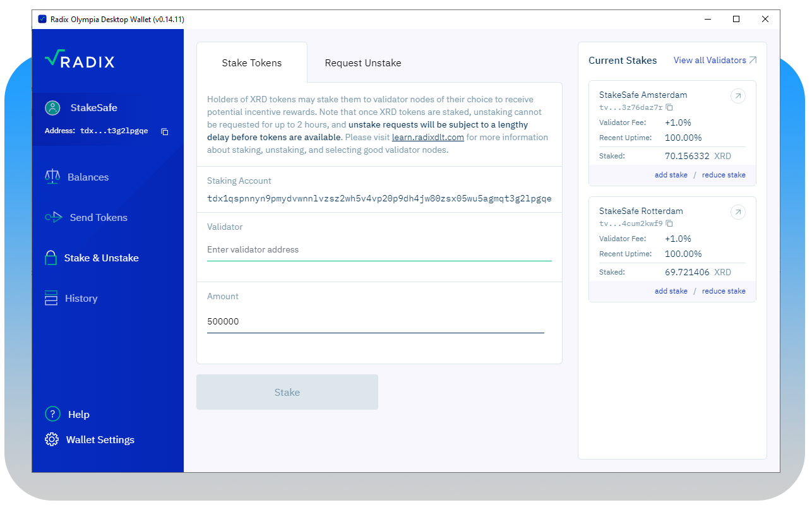Screen dimensions: 812x505
Task: Click the app icon in title bar
Action: coord(42,19)
